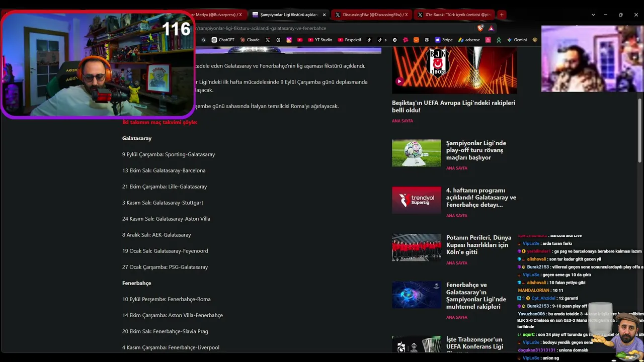
Task: Switch to the DiscussingFilm X tab
Action: point(372,15)
